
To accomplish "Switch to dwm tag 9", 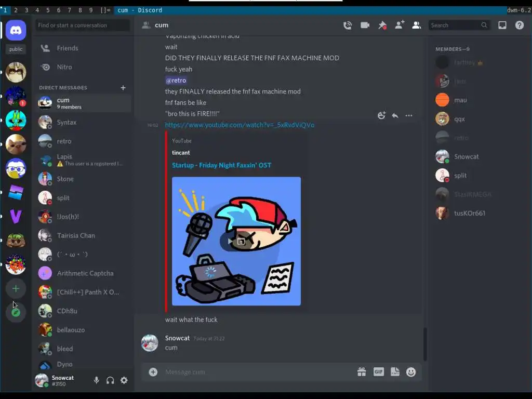I will coord(90,10).
